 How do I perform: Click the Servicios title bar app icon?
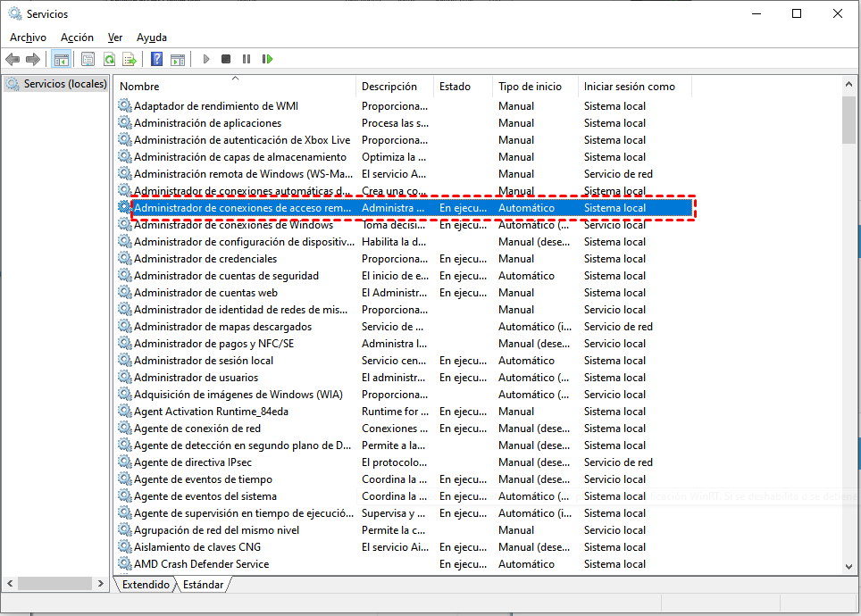point(15,13)
